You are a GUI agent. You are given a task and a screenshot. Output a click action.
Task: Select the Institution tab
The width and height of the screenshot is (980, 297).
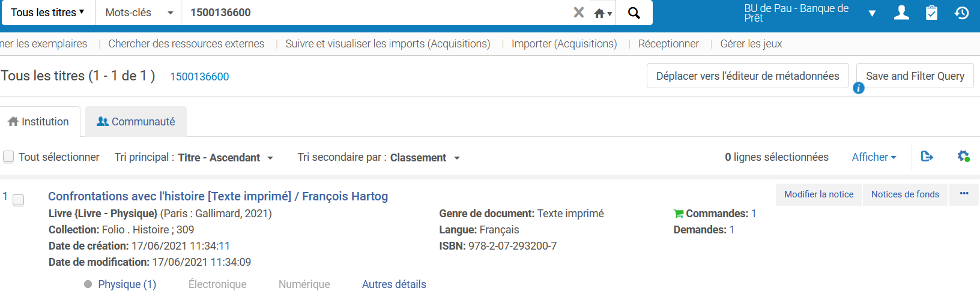click(39, 122)
